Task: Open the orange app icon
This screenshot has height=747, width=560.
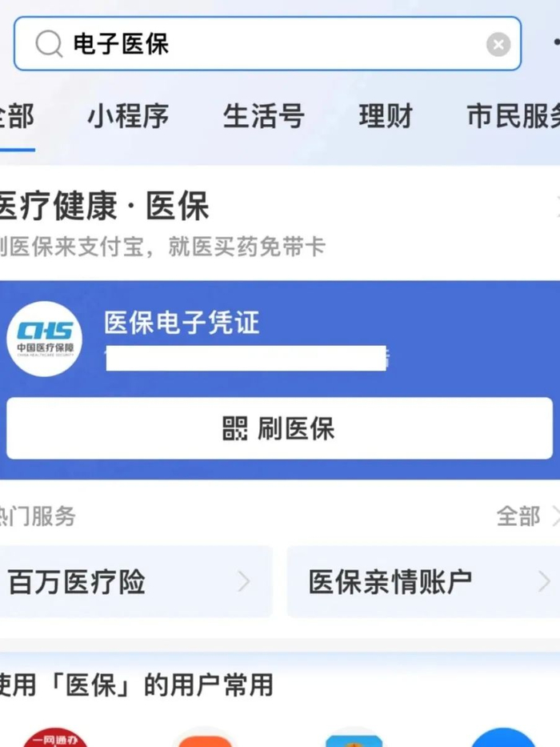Action: click(x=205, y=737)
